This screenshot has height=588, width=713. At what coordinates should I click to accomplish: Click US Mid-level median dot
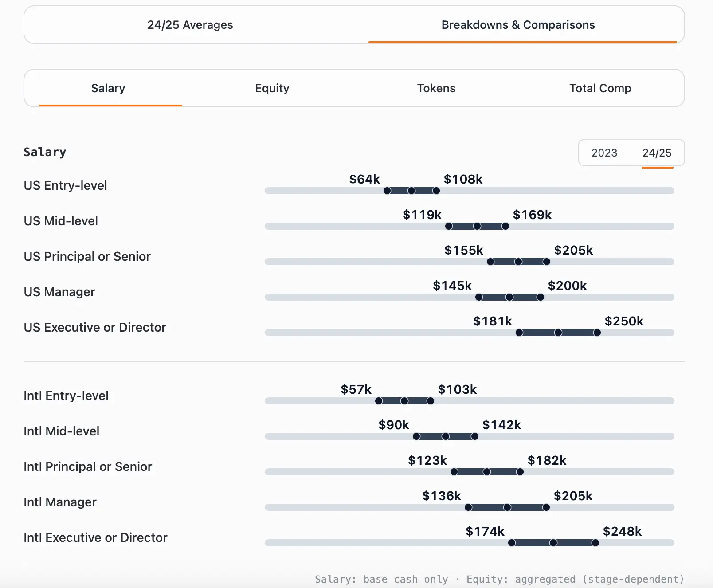pos(477,226)
